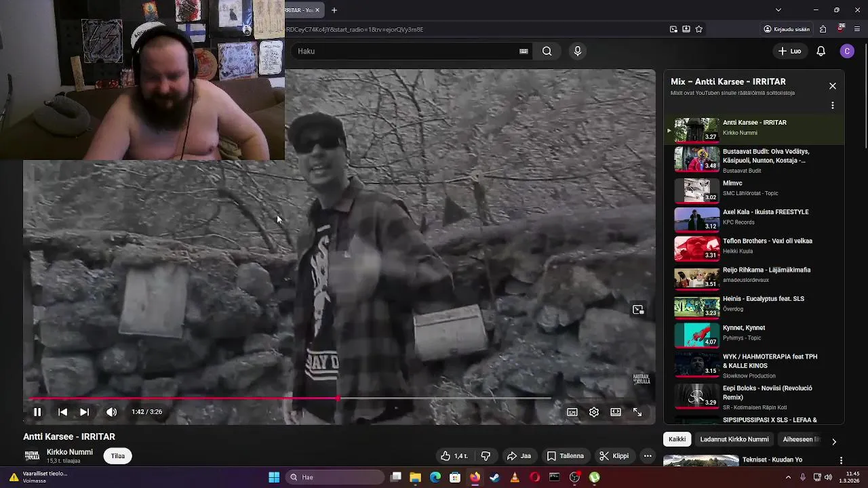Open the Luo create menu
868x488 pixels.
tap(789, 51)
